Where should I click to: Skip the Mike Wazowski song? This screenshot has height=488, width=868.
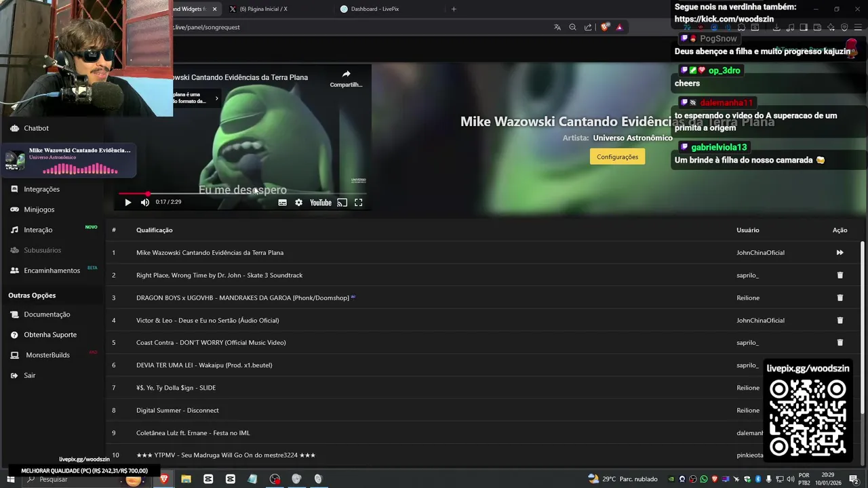pyautogui.click(x=840, y=252)
